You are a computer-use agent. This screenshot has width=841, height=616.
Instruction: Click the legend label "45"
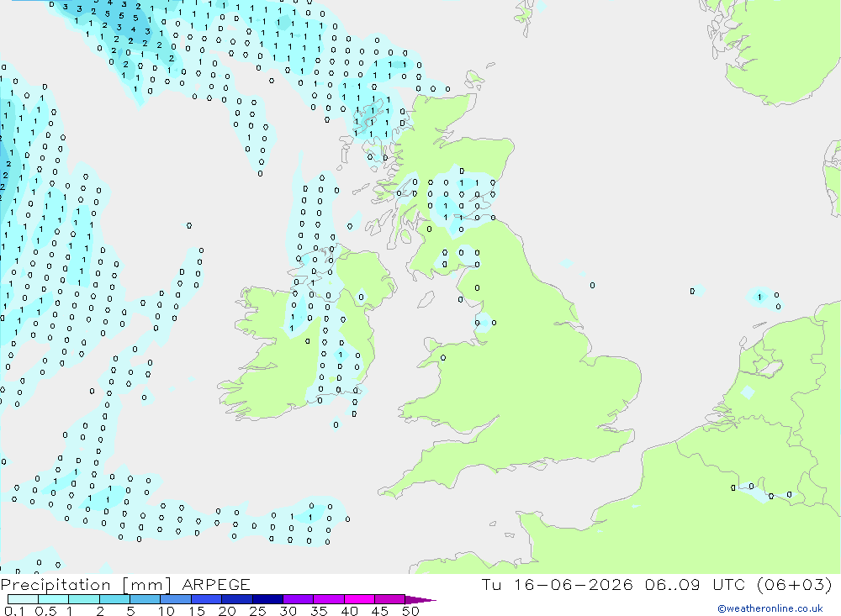point(380,611)
